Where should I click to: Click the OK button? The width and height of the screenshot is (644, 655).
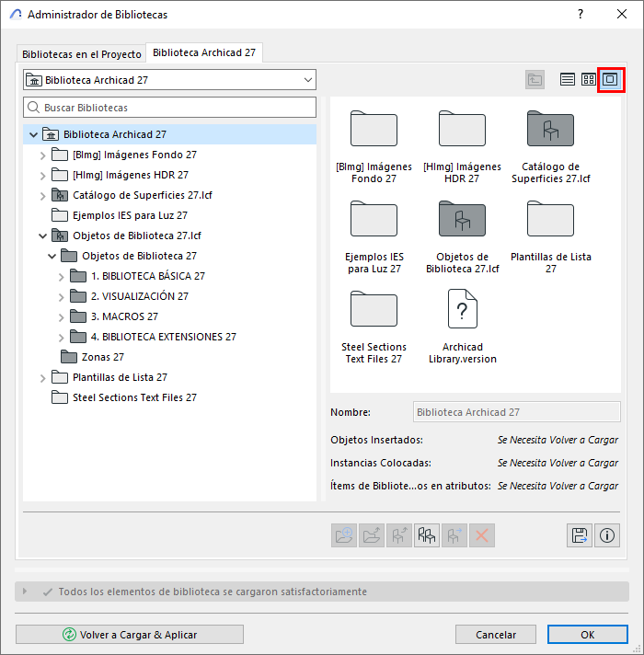point(588,635)
